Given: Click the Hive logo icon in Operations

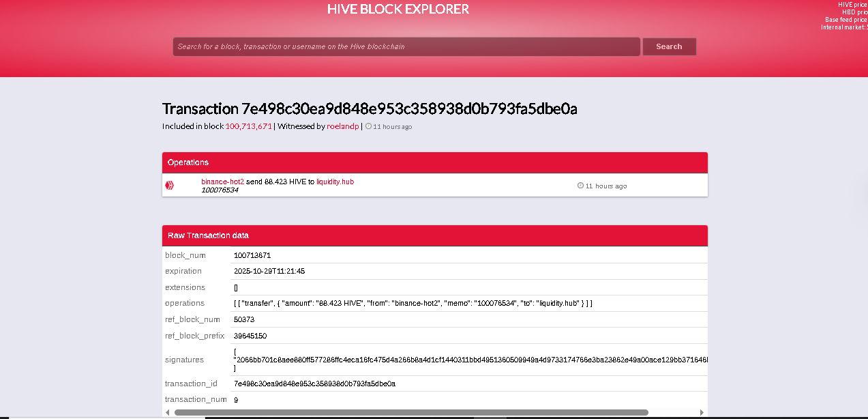Looking at the screenshot, I should pyautogui.click(x=170, y=185).
